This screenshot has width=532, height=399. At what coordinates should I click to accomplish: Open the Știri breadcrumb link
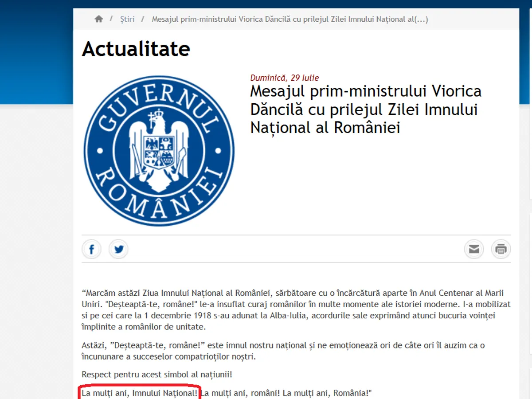click(x=127, y=19)
